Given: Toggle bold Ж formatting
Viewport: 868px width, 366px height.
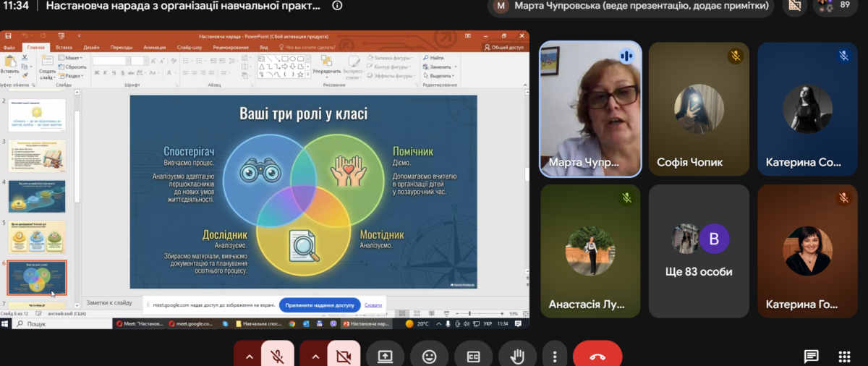Looking at the screenshot, I should (x=96, y=72).
